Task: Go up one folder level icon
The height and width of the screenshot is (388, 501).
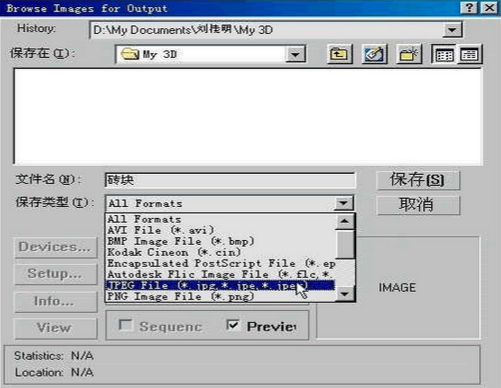Action: coord(339,54)
